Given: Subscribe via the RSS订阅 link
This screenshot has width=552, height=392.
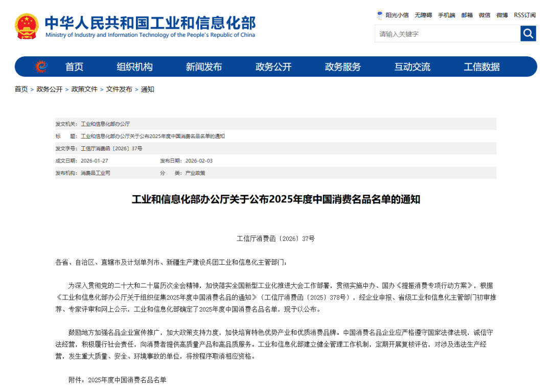Looking at the screenshot, I should tap(524, 15).
